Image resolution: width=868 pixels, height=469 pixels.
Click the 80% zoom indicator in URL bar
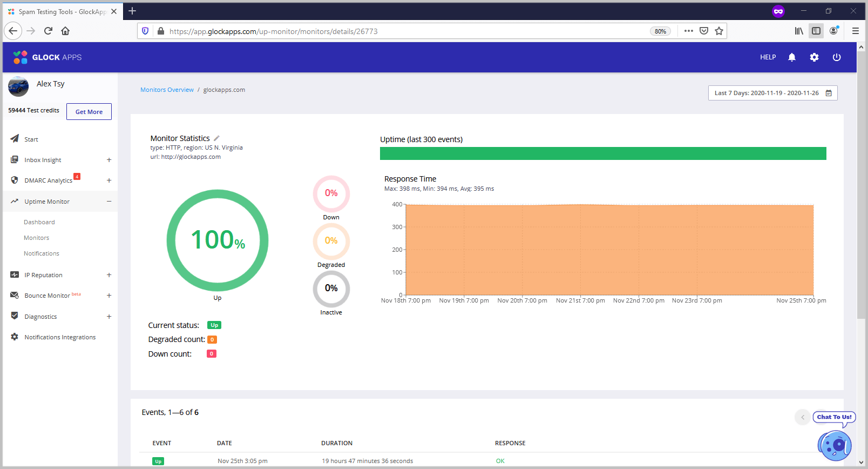tap(660, 31)
